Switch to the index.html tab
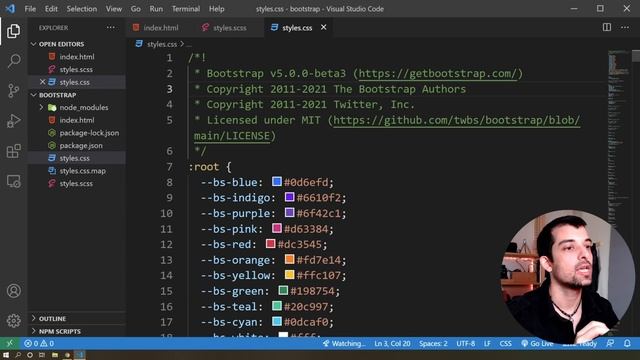Viewport: 640px width, 360px height. (x=160, y=28)
